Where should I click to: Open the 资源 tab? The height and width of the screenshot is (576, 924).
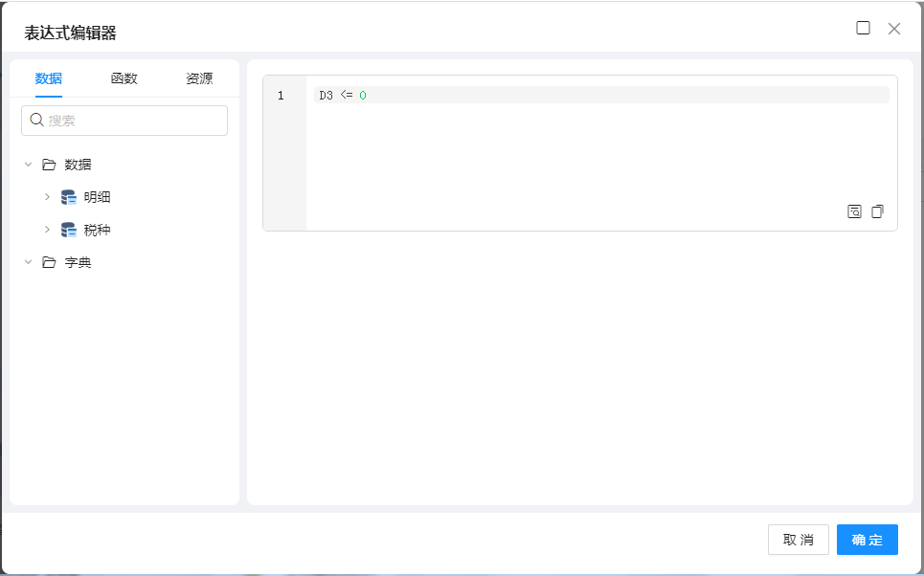pos(199,78)
